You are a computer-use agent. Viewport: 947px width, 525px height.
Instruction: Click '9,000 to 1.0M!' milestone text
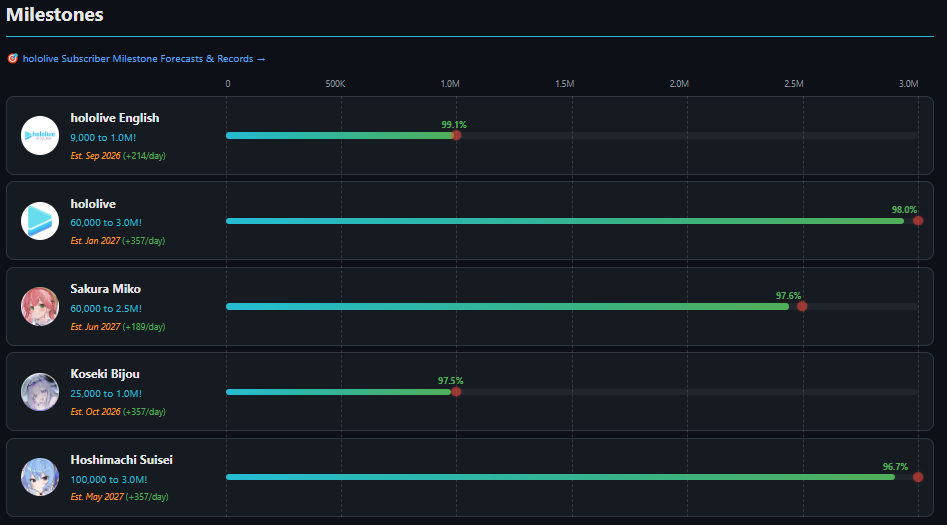pos(103,138)
